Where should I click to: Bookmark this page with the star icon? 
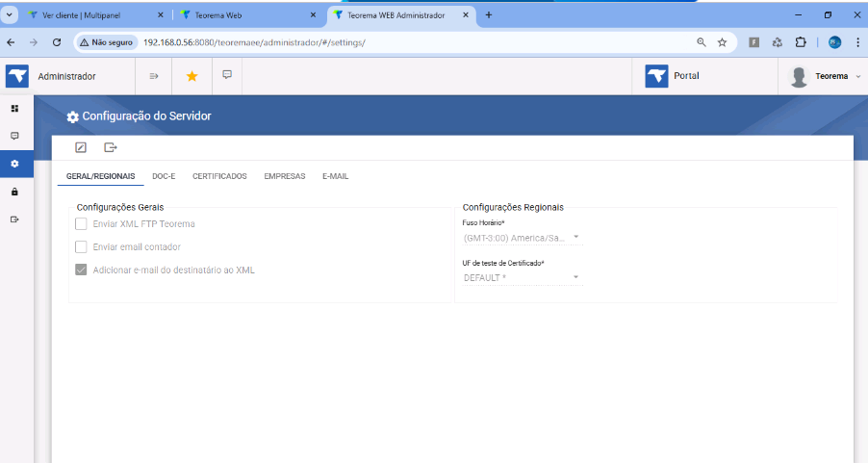point(723,42)
